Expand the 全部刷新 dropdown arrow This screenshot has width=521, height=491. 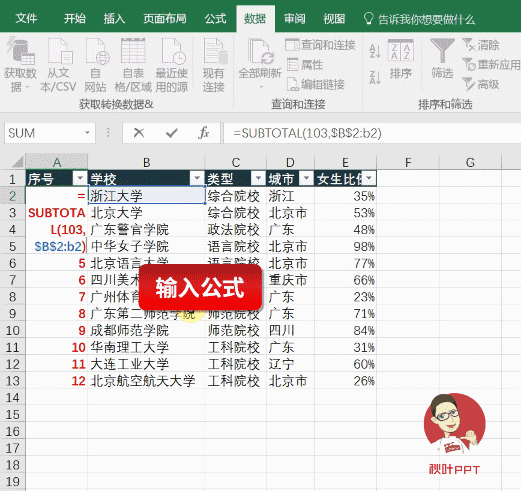click(261, 88)
